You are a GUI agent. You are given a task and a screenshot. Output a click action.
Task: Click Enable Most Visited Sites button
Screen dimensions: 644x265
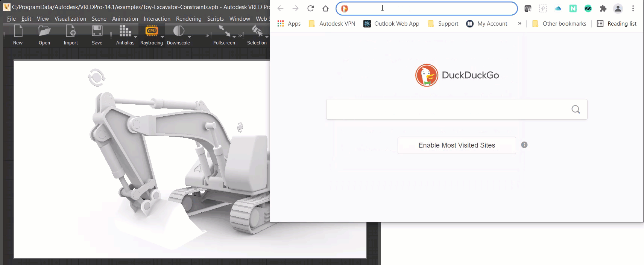pyautogui.click(x=457, y=145)
